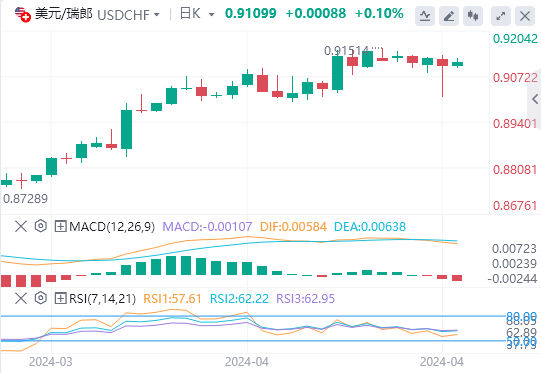Screen dimensions: 541x373
Task: Switch chart type with candlestick icon
Action: click(473, 16)
